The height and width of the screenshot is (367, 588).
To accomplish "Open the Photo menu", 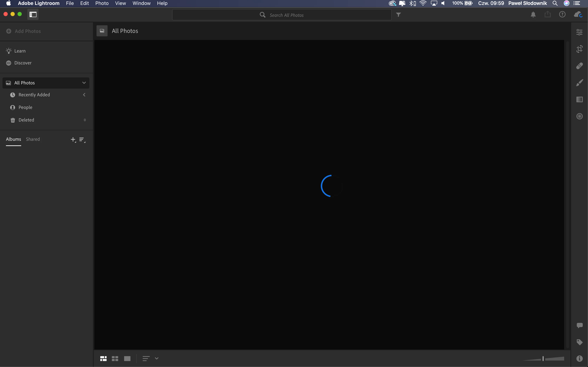I will [102, 3].
